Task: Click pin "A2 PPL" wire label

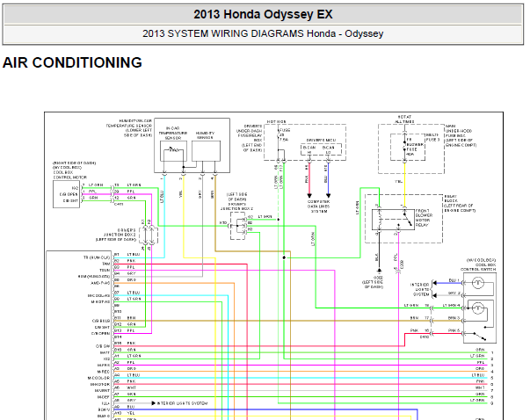Action: pyautogui.click(x=125, y=362)
